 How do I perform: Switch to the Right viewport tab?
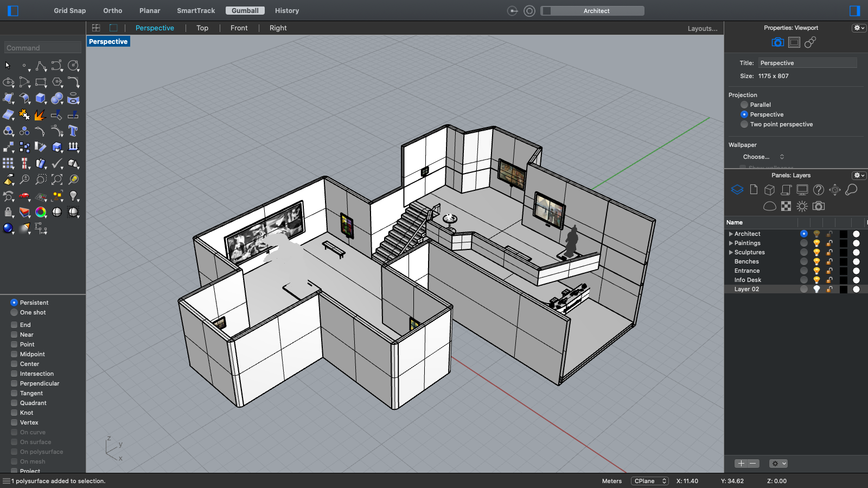[278, 28]
